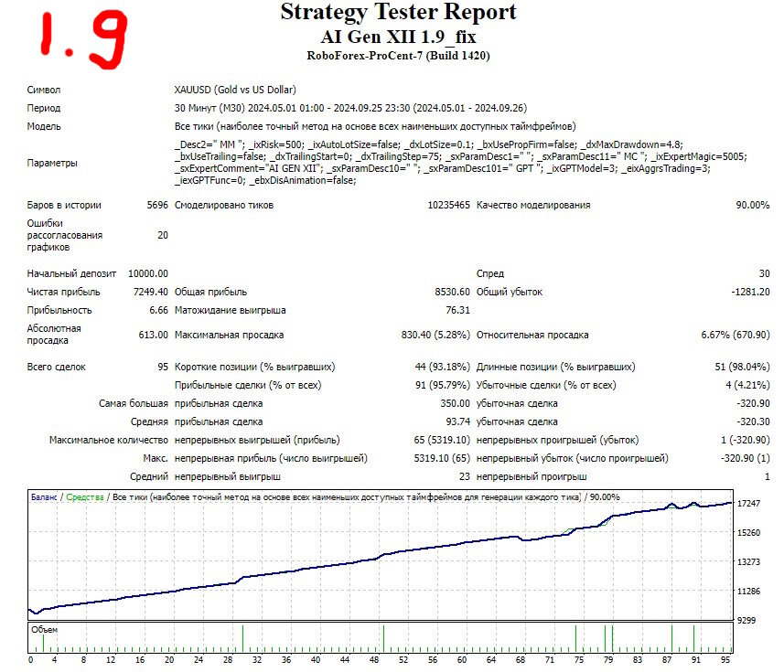This screenshot has height=672, width=784.
Task: Click the 9299 axis label on chart
Action: [x=746, y=621]
